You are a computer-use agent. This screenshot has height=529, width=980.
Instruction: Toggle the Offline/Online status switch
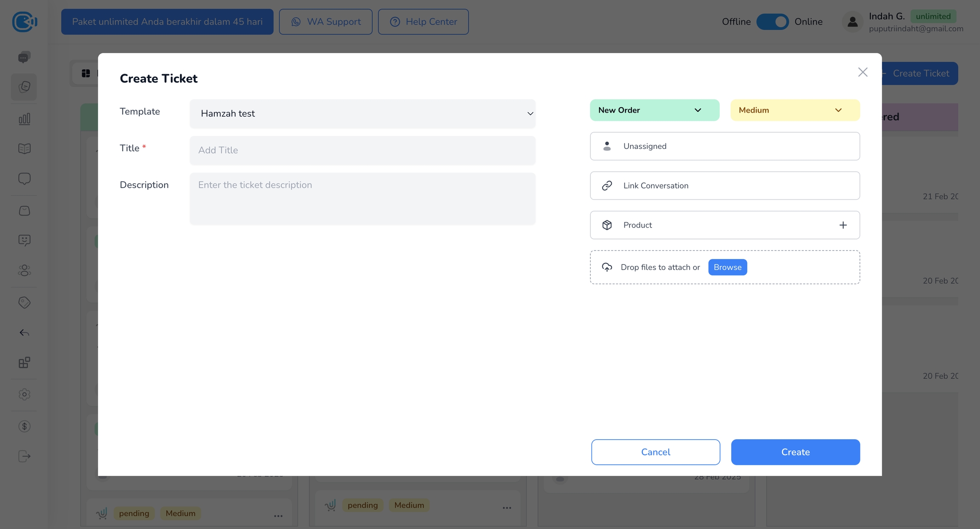[x=772, y=22]
